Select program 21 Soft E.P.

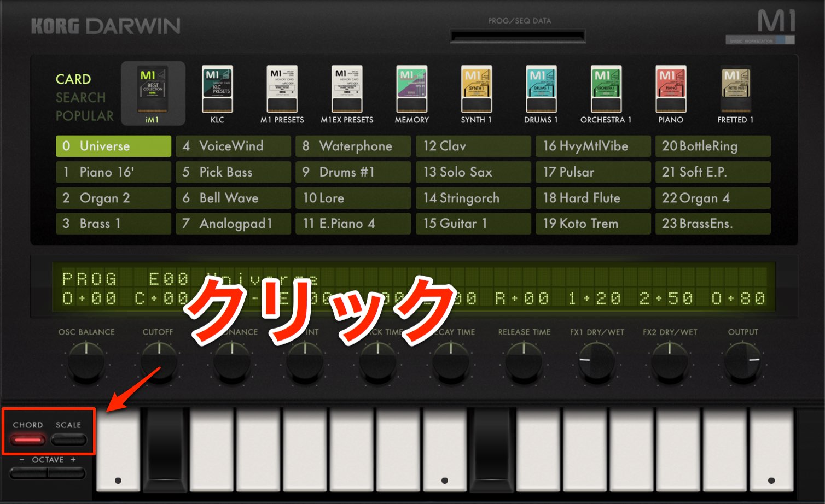coord(713,172)
